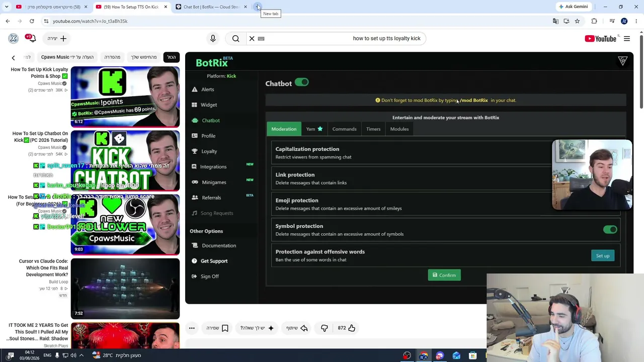Viewport: 644px width, 362px height.
Task: Toggle Symbol protection switch in the video
Action: coord(610,230)
